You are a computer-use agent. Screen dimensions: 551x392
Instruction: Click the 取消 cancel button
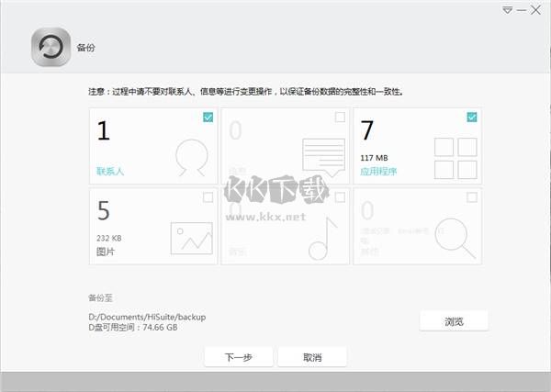coord(312,357)
